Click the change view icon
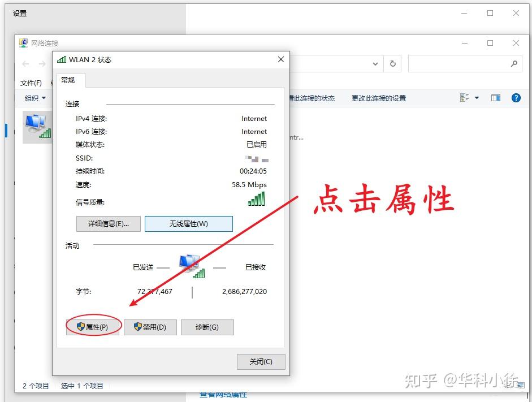 pos(465,98)
